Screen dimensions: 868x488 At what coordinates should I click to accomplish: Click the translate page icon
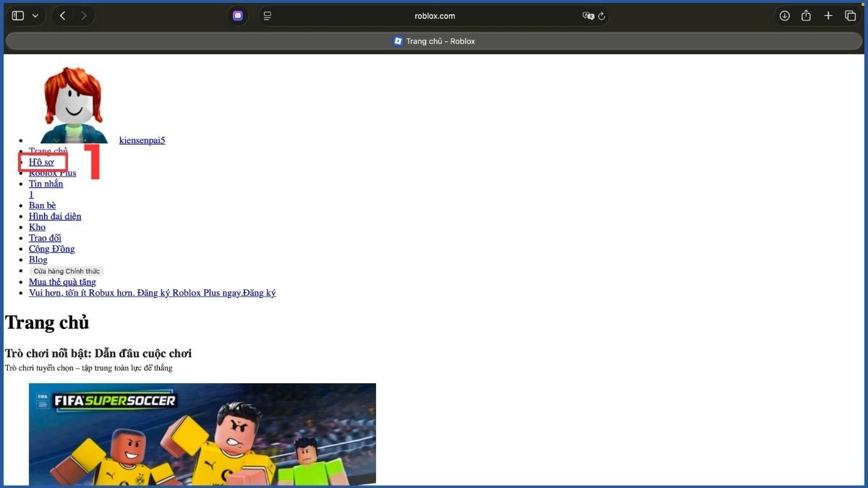[x=588, y=16]
